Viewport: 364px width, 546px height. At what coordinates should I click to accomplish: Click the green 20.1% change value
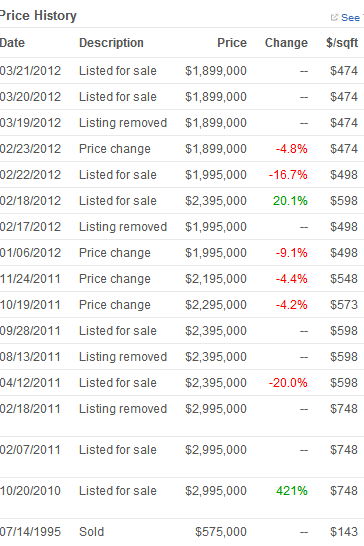(290, 201)
